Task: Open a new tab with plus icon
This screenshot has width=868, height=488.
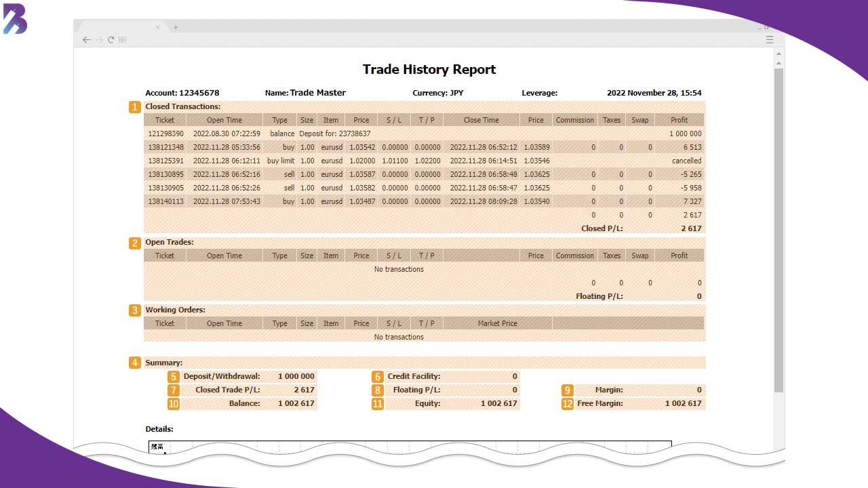Action: (176, 27)
